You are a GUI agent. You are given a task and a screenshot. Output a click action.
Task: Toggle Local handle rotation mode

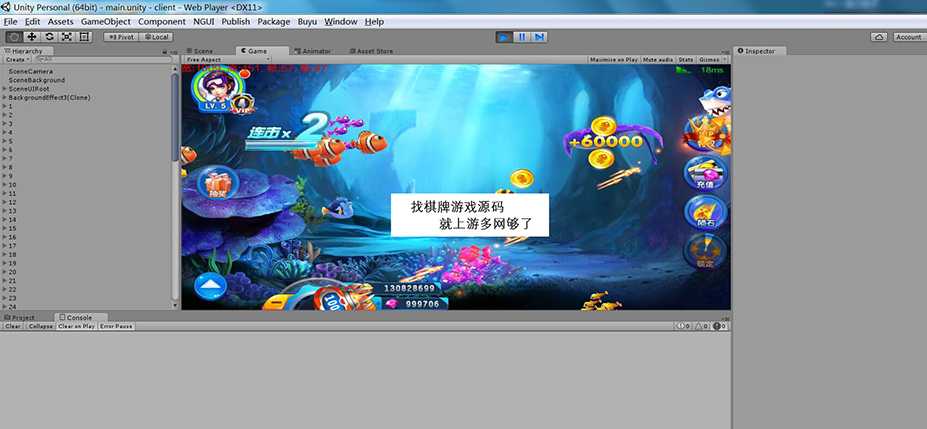tap(156, 37)
